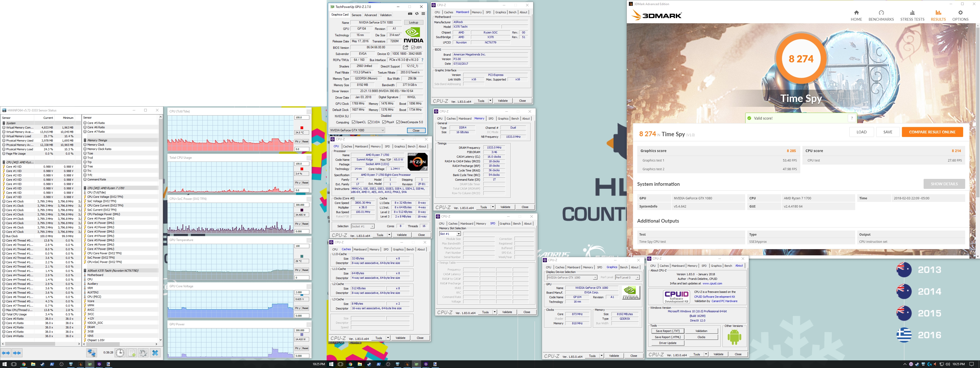
Task: Open www.cpuid.com link in CPU-Z About
Action: [712, 283]
